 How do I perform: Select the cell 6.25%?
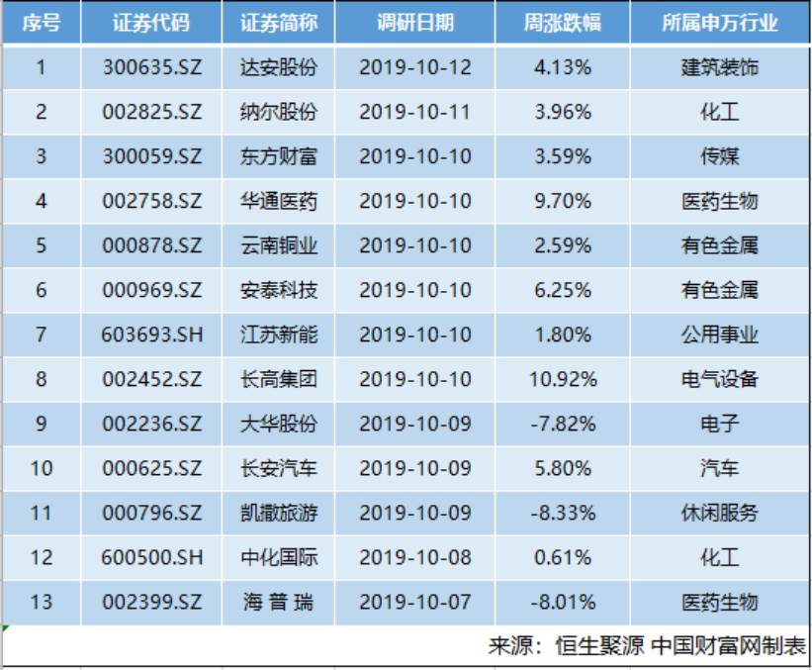(563, 290)
